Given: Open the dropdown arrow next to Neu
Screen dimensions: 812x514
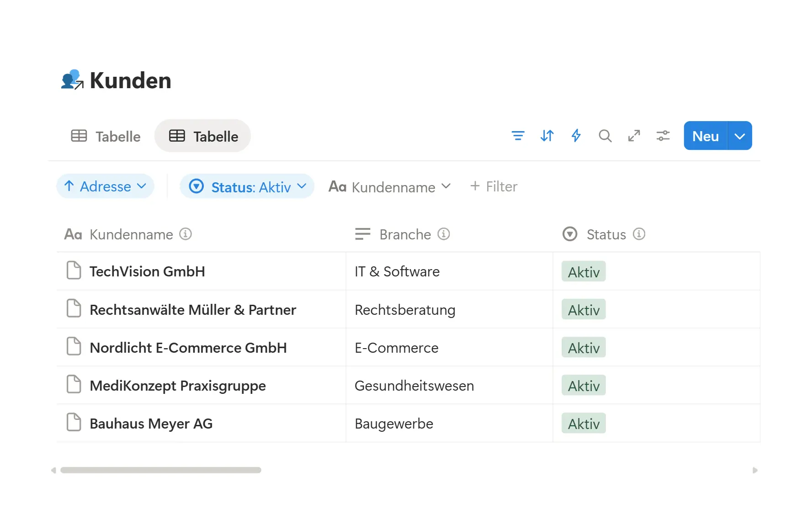Looking at the screenshot, I should tap(739, 136).
